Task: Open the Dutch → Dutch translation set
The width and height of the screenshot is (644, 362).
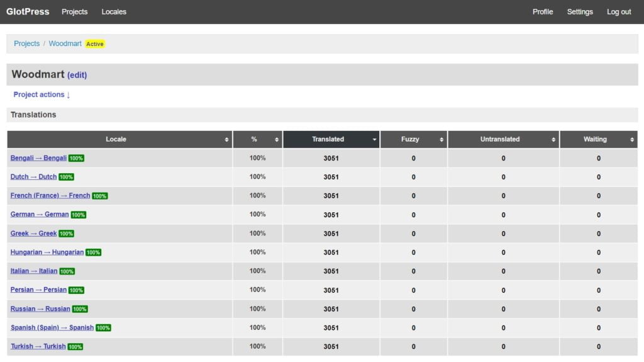Action: coord(33,177)
